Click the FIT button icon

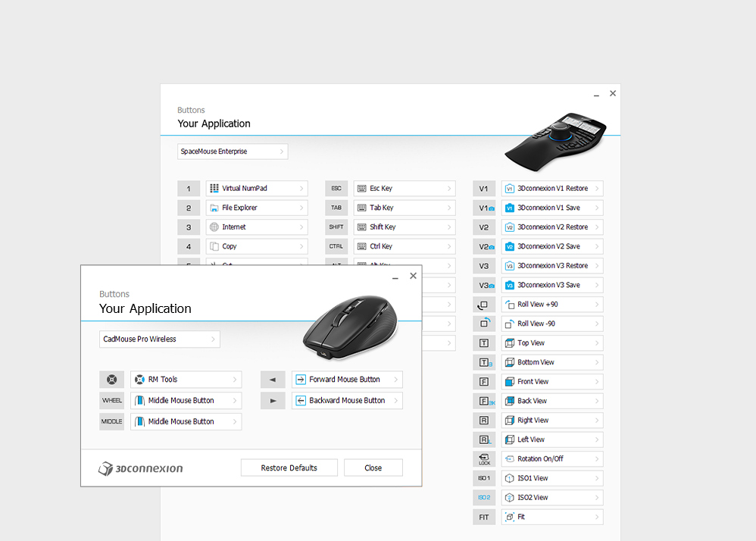pyautogui.click(x=484, y=518)
